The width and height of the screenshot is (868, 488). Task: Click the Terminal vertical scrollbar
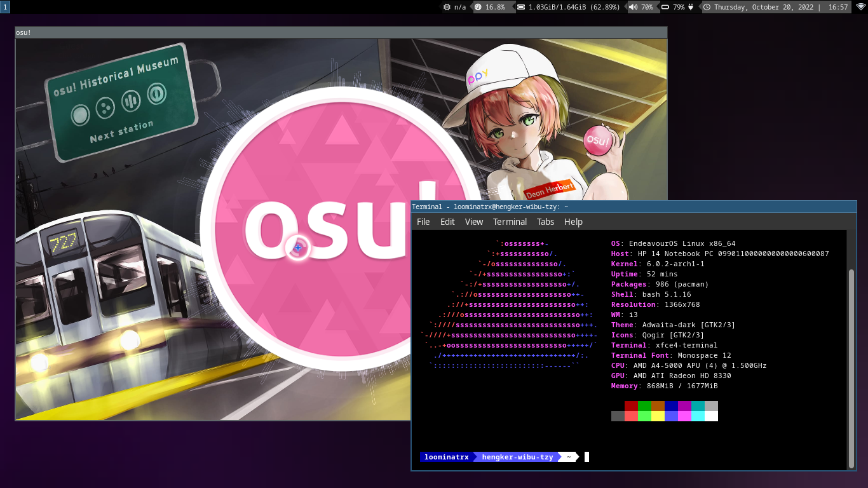click(851, 367)
